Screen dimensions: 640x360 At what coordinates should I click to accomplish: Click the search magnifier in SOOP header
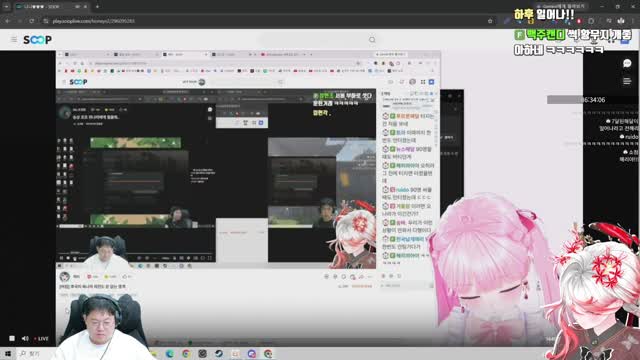[x=372, y=40]
